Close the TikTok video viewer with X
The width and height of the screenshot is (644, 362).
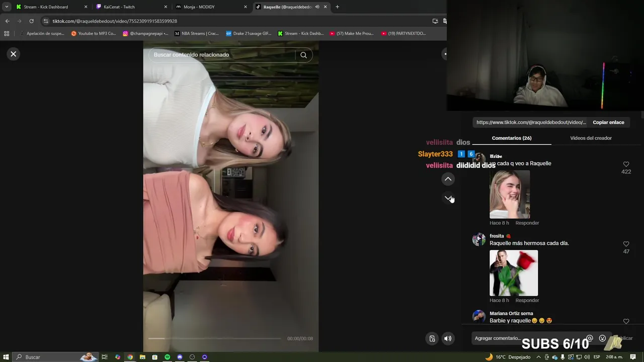[x=14, y=54]
